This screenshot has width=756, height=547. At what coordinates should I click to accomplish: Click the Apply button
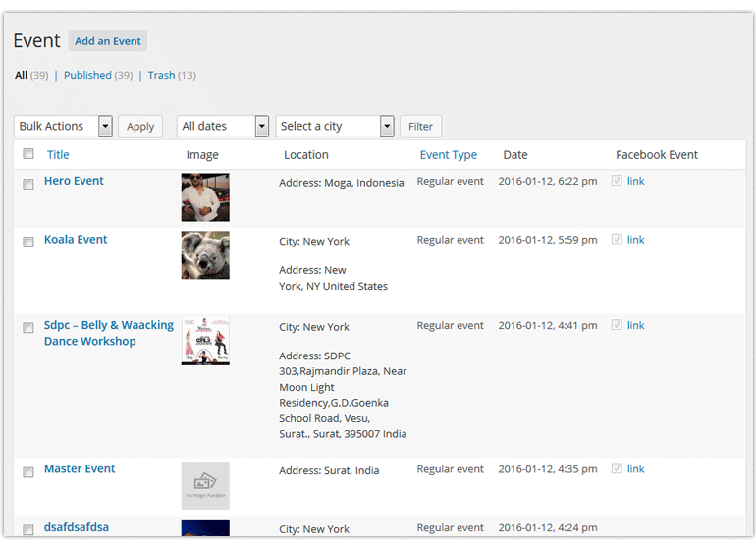point(140,127)
